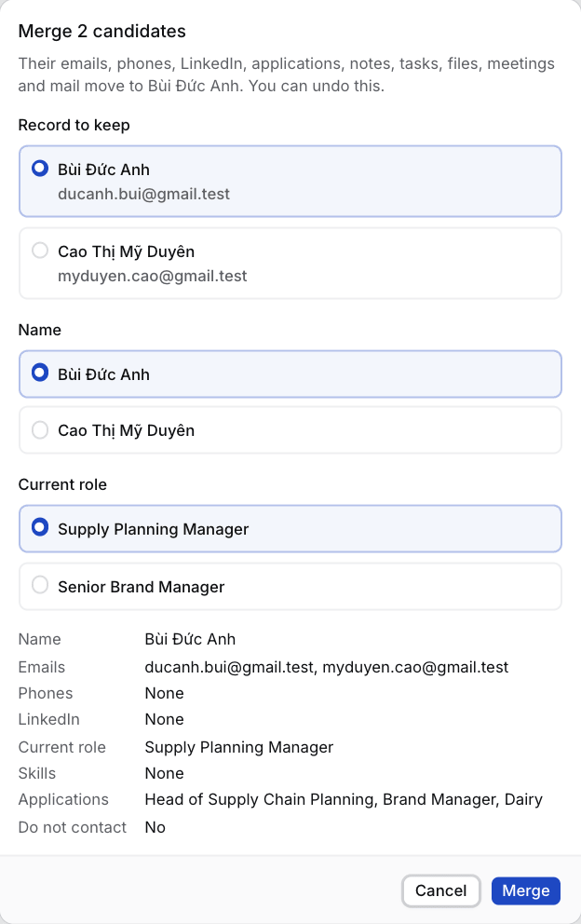The image size is (581, 924).
Task: Select Bùi Đức Anh as record to keep
Action: (290, 182)
